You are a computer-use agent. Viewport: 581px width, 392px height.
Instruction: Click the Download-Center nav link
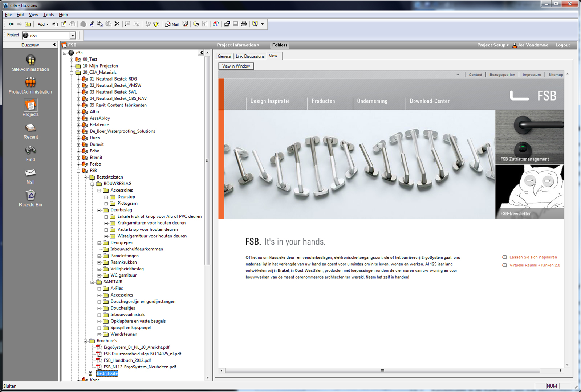(430, 101)
